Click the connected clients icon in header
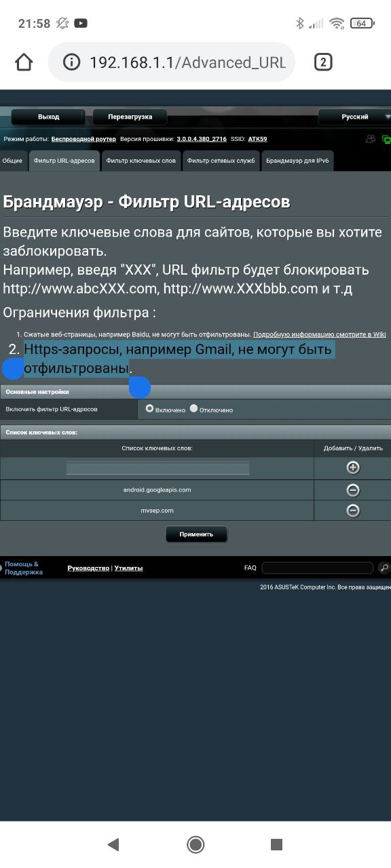Viewport: 391px width, 868px height. (x=371, y=139)
